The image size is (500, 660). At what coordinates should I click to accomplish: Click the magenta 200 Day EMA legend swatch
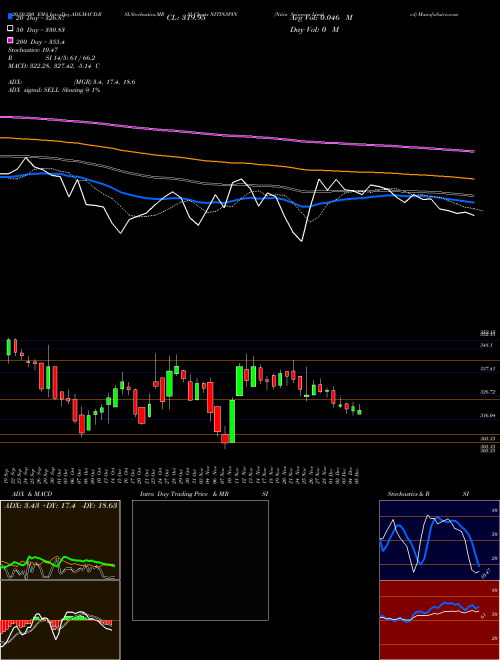tap(10, 40)
